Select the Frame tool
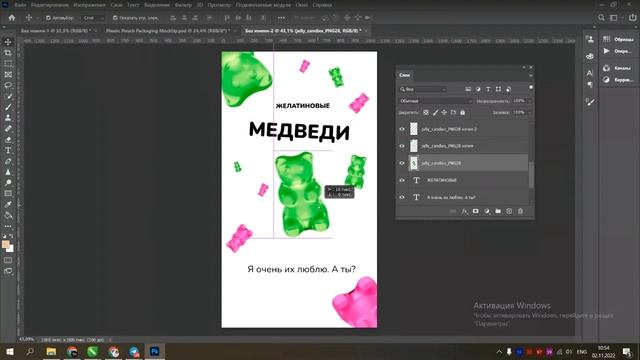This screenshot has width=640, height=360. tap(8, 75)
